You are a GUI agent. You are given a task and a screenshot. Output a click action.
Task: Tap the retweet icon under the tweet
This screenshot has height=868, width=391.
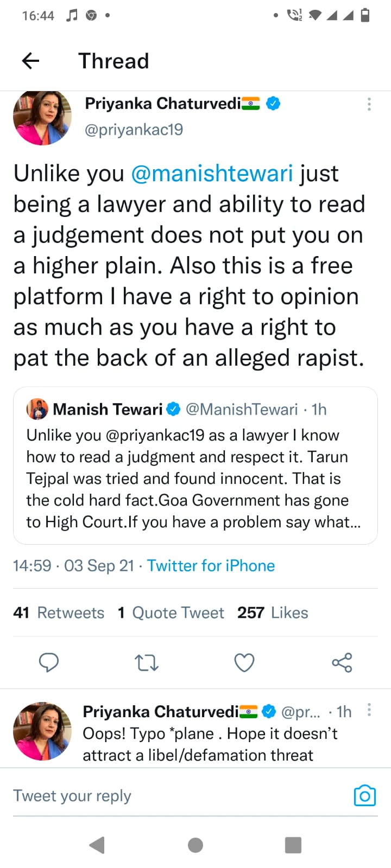147,662
